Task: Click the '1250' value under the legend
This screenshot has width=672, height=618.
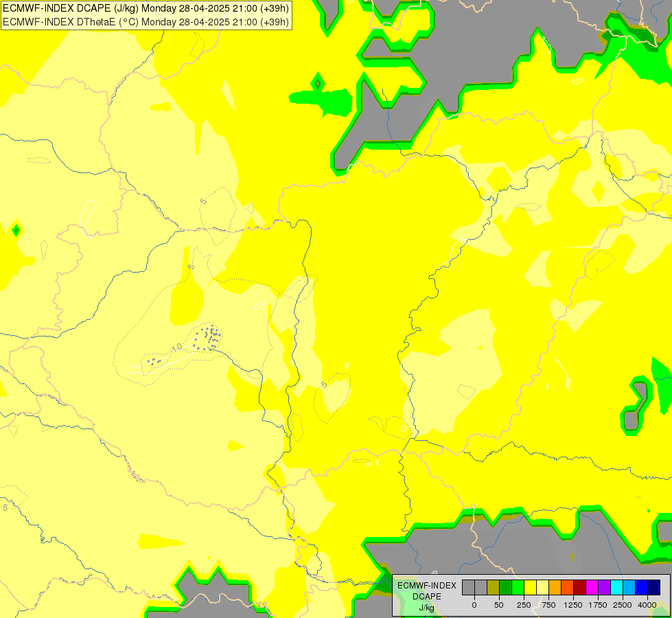Action: [573, 605]
